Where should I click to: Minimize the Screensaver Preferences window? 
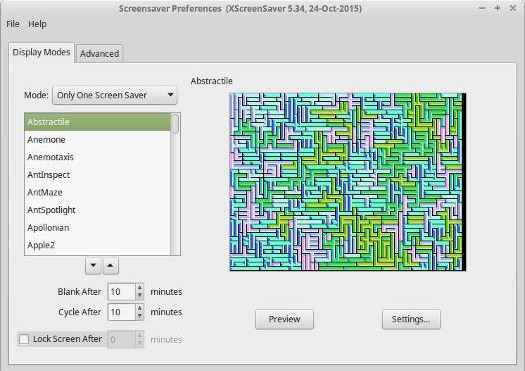(x=482, y=8)
